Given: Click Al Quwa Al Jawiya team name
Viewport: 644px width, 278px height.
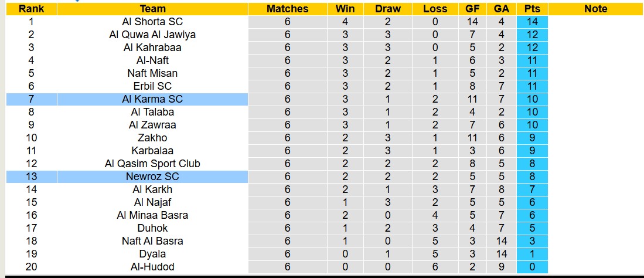Looking at the screenshot, I should pyautogui.click(x=152, y=35).
